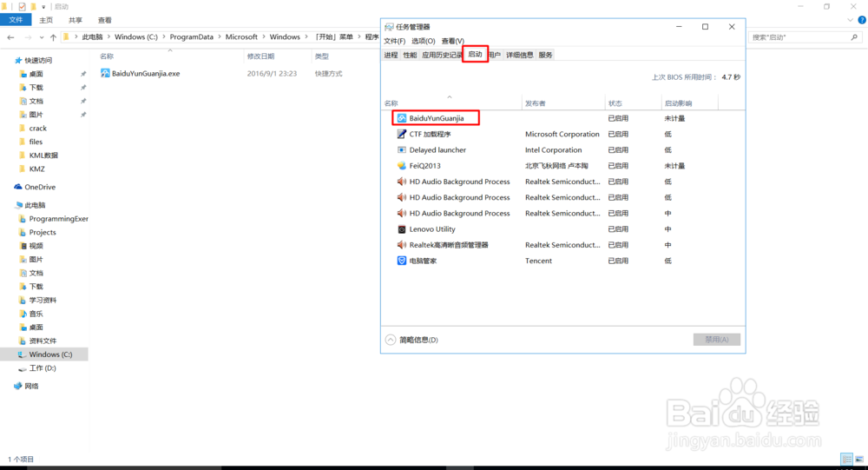Sort startup list by 启动影响 column
868x470 pixels.
[690, 103]
